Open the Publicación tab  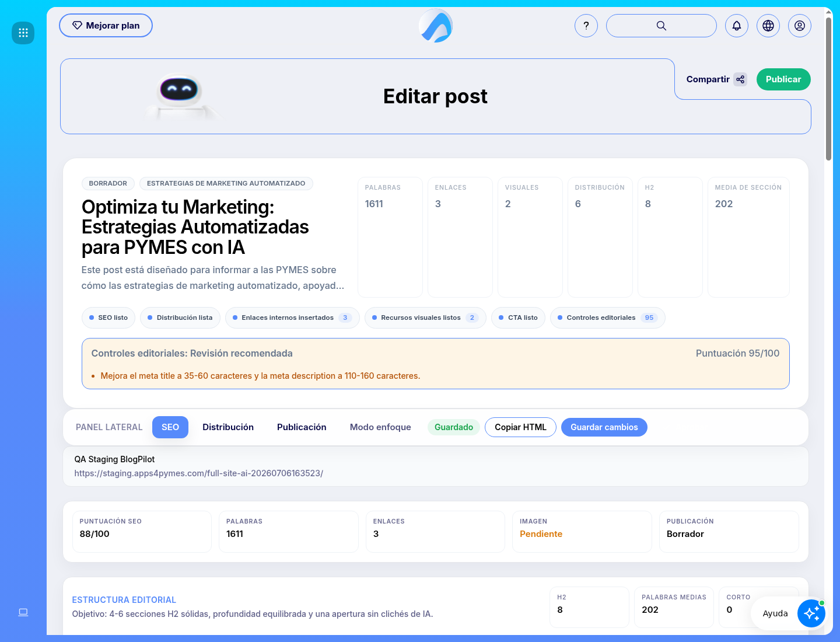[x=302, y=427]
